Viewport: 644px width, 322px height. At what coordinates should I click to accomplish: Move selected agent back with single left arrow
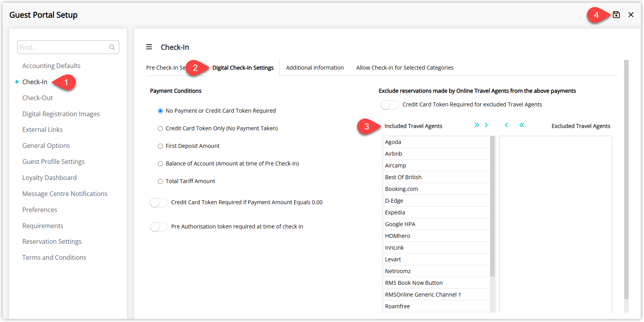506,125
